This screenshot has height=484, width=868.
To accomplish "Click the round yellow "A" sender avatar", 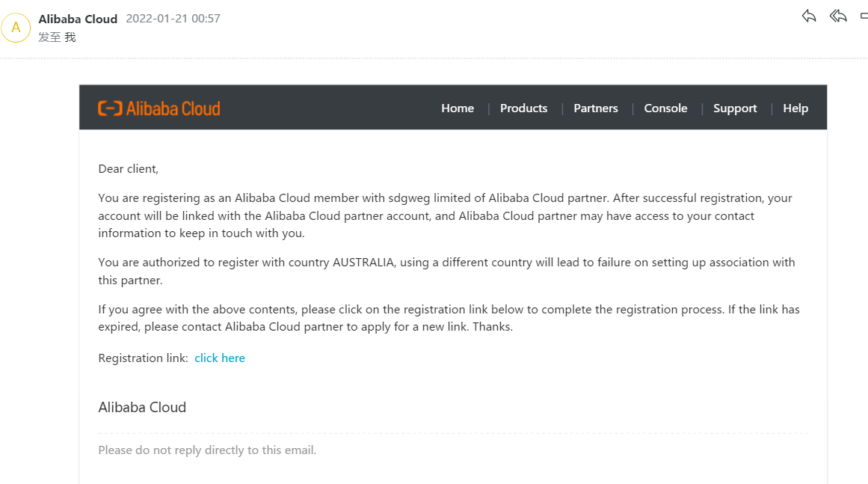I will click(x=16, y=28).
